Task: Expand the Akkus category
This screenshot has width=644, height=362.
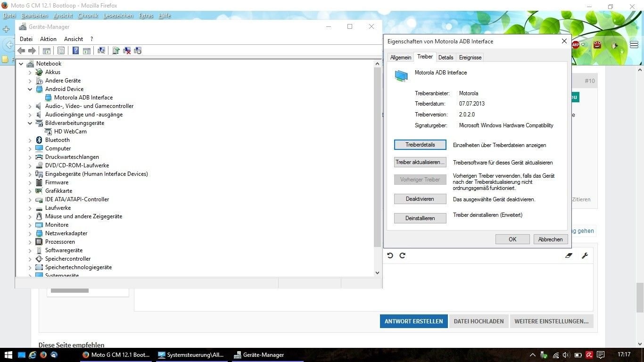Action: [x=30, y=72]
